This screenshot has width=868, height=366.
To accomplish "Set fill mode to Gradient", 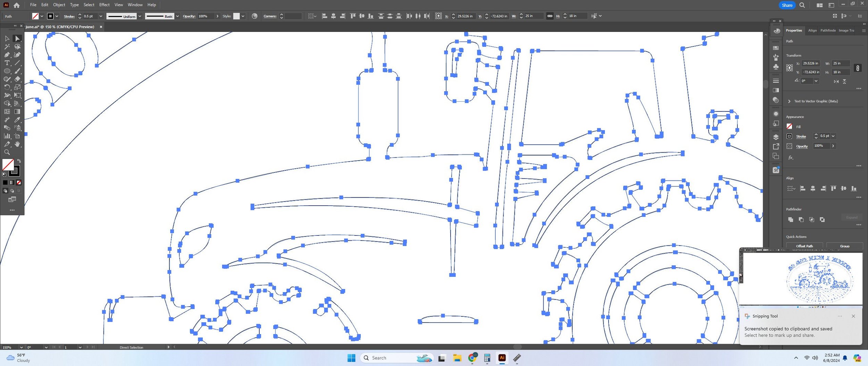I will click(x=12, y=182).
